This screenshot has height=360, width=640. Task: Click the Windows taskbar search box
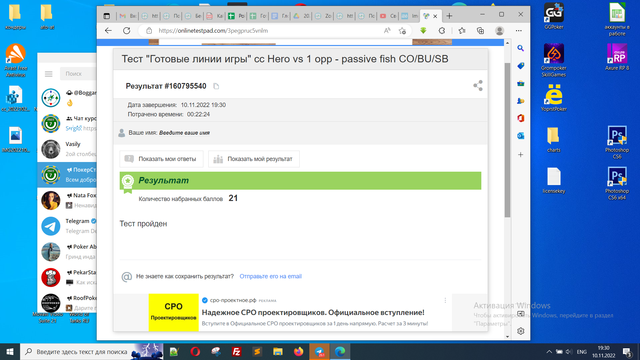point(91,351)
